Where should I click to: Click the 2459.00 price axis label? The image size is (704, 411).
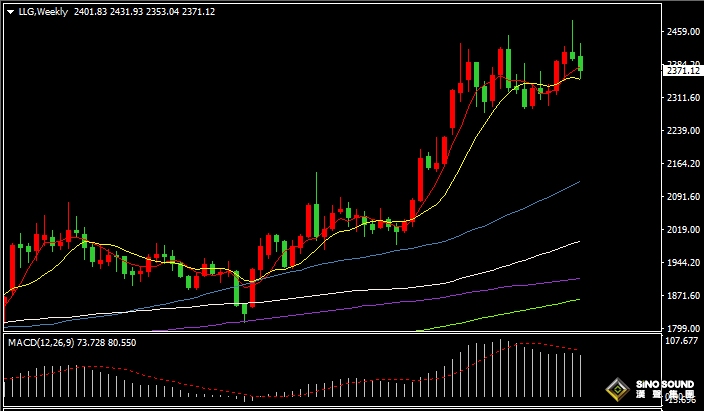click(682, 32)
